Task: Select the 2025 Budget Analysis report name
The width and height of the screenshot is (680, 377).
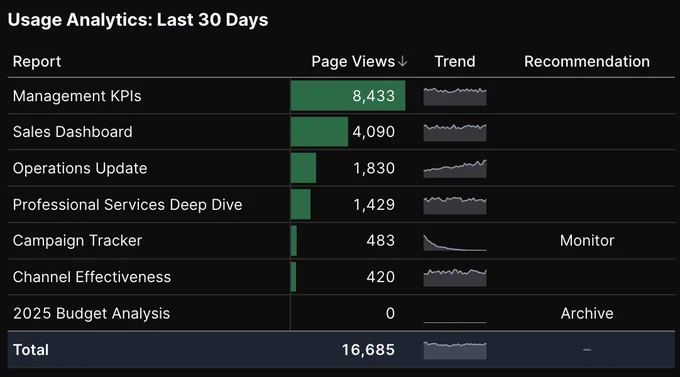Action: [92, 314]
